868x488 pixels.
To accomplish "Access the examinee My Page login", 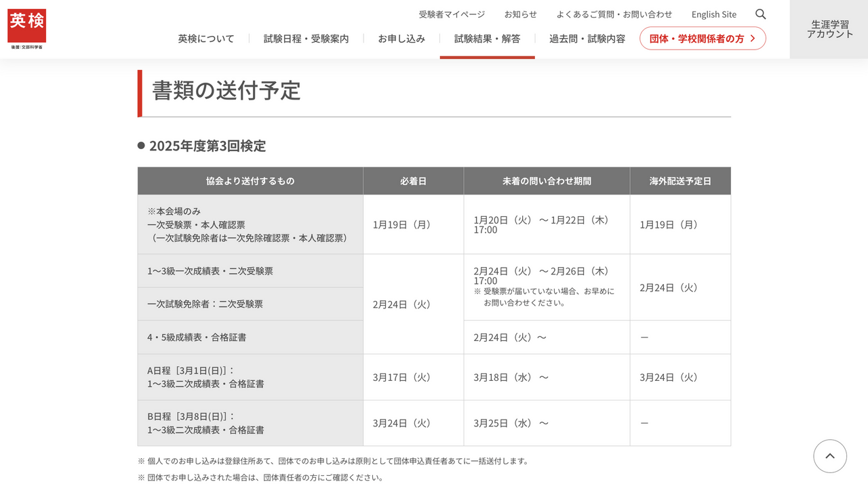I will 452,14.
